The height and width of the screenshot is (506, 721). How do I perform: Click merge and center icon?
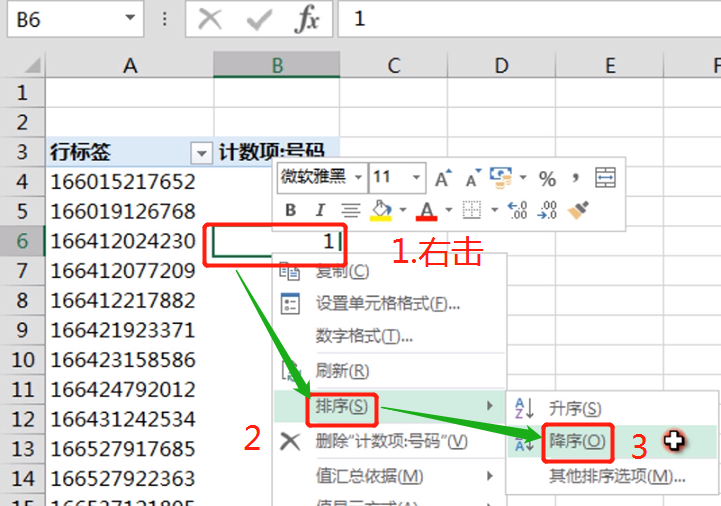(x=605, y=178)
